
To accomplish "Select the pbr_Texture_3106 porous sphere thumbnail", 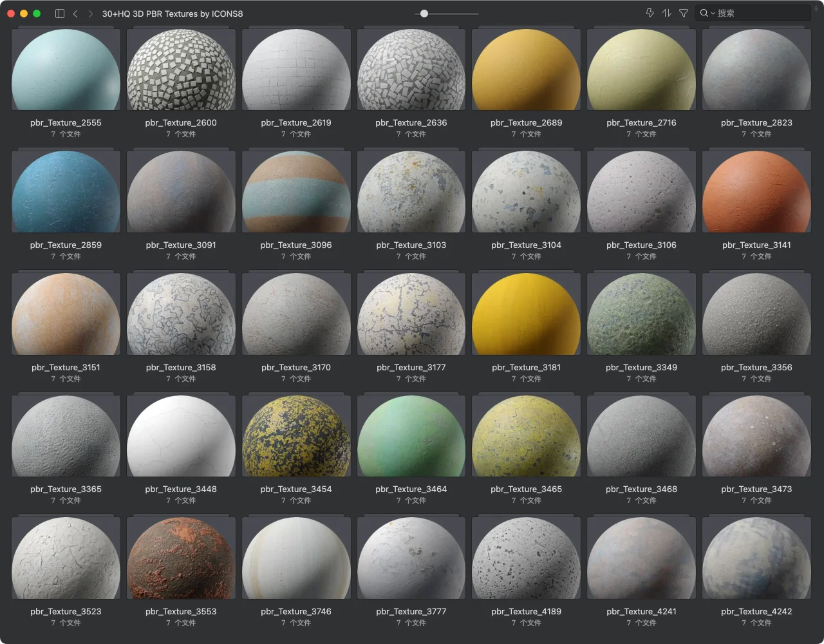I will [x=641, y=192].
